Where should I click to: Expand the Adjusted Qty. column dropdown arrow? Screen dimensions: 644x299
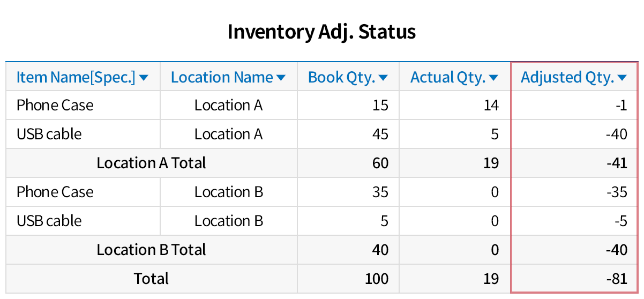coord(622,78)
